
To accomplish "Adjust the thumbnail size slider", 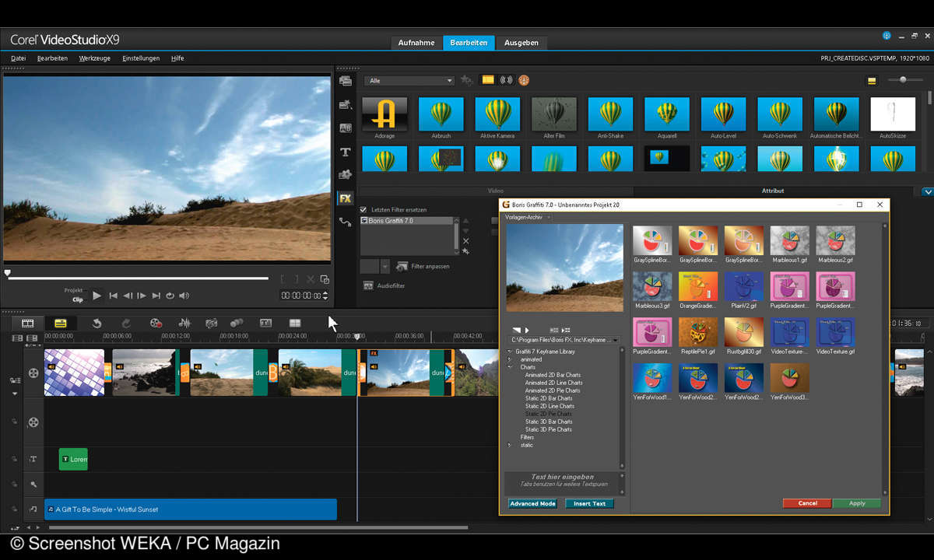I will [x=904, y=80].
